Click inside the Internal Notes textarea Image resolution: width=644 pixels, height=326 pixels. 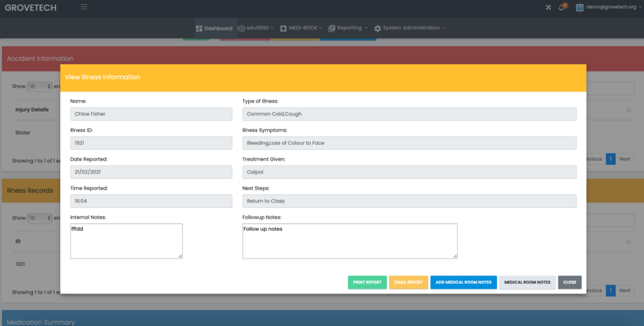126,240
